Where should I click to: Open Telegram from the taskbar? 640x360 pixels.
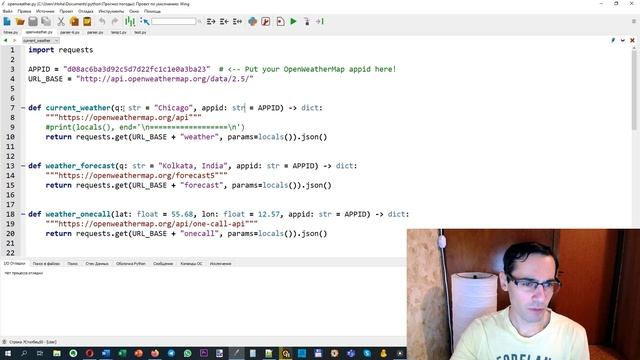[x=171, y=353]
